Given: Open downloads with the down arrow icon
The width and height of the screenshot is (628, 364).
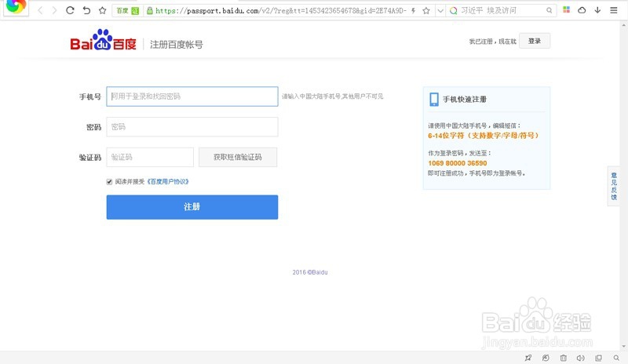Looking at the screenshot, I should coord(597,10).
